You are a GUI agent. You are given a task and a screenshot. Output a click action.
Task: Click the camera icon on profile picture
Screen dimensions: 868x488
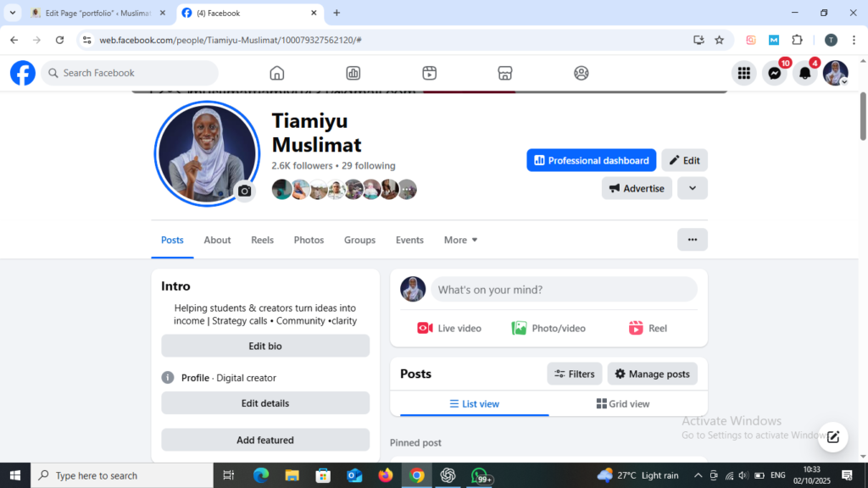[x=244, y=191]
